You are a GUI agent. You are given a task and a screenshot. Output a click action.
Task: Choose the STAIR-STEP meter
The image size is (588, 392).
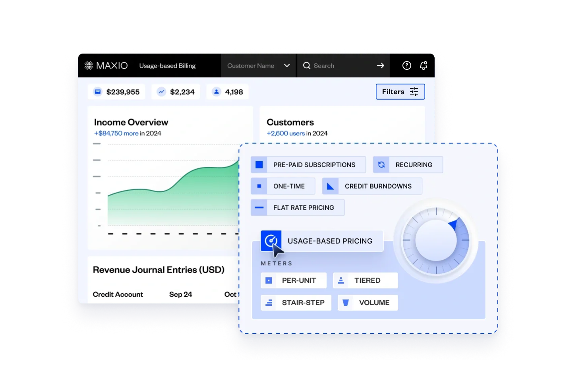[x=296, y=303]
